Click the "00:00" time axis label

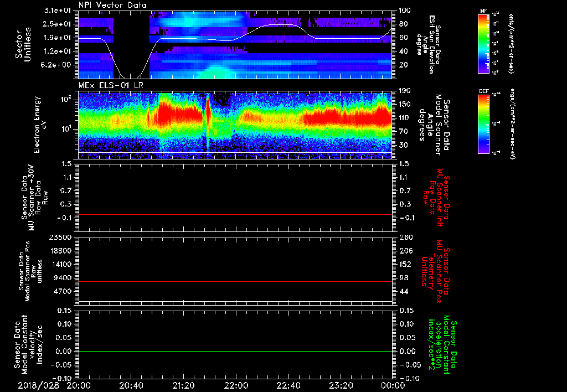(393, 385)
